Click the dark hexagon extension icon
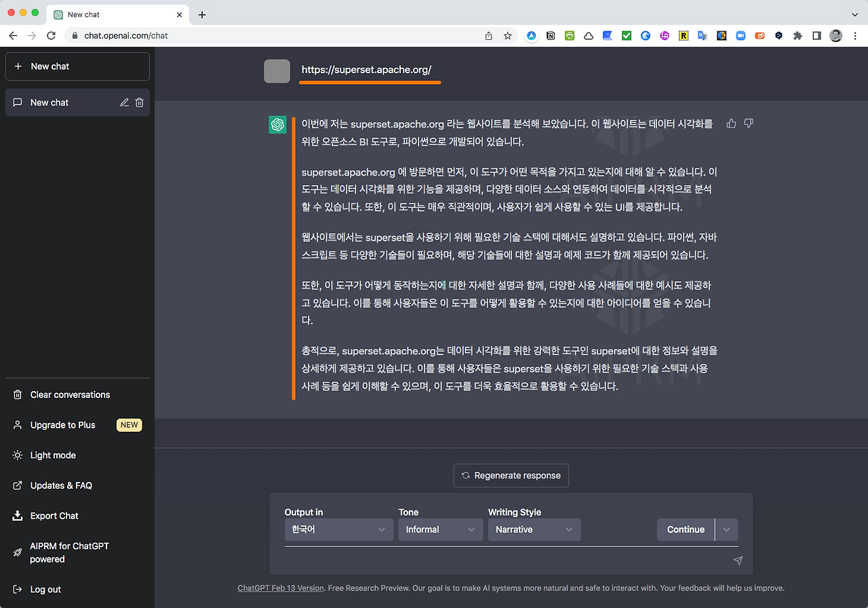 [778, 35]
